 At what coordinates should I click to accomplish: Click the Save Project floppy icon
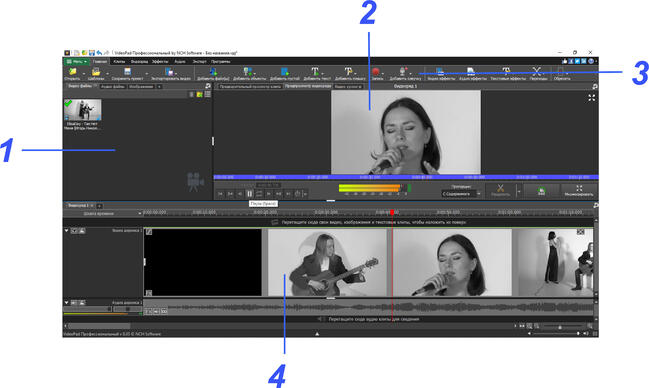[127, 72]
